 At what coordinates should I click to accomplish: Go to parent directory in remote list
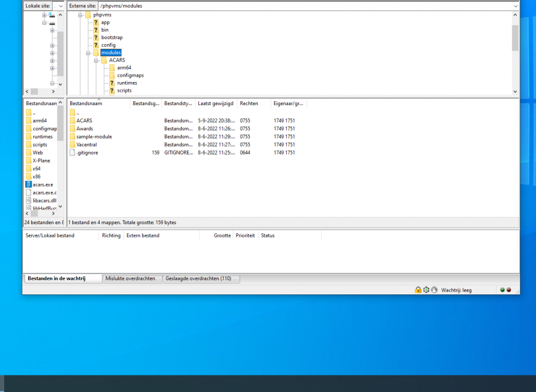(78, 113)
